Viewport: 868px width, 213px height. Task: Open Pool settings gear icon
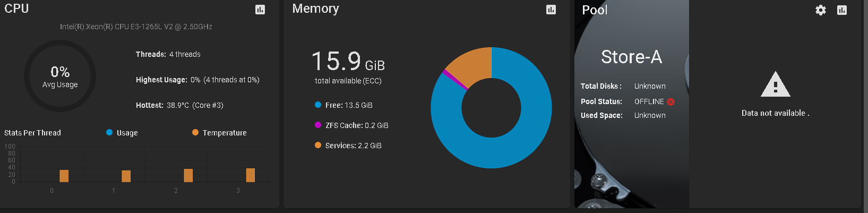(821, 10)
